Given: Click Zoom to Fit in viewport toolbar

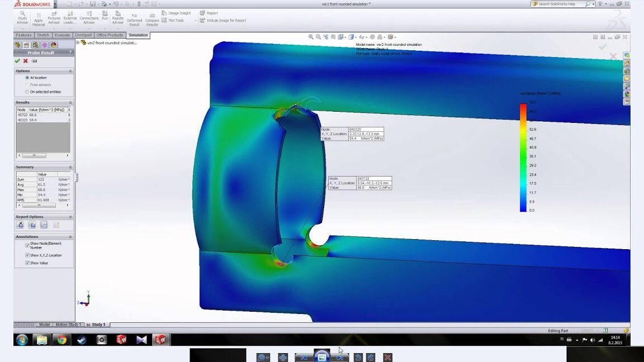Looking at the screenshot, I should pos(311,37).
